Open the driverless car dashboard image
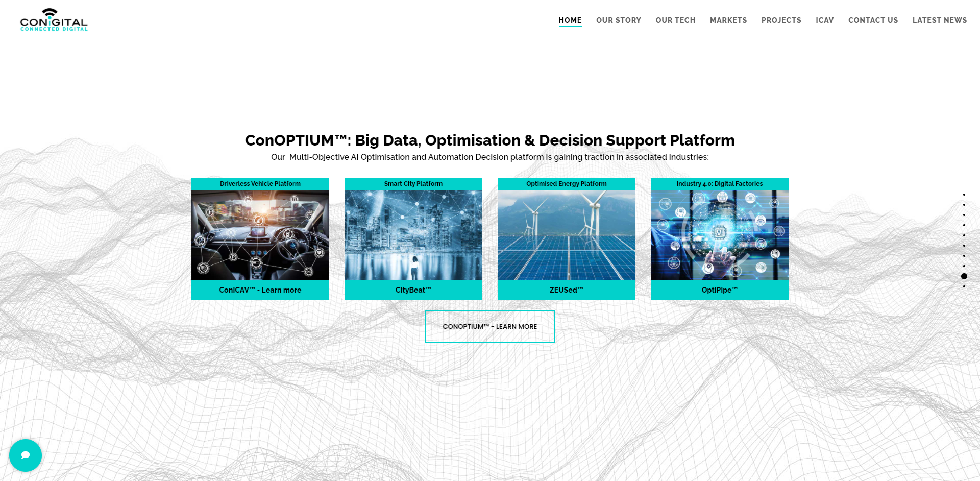Viewport: 980px width, 481px height. pos(260,235)
